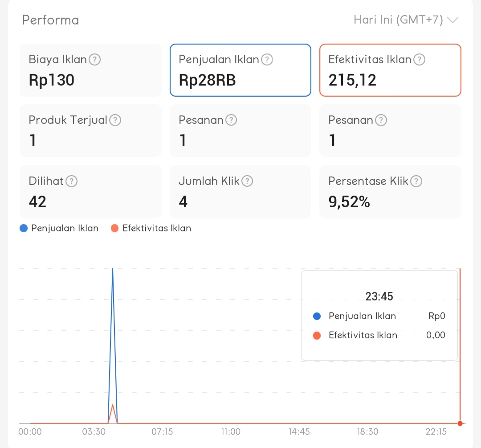Open help icon next to Jumlah Klik

coord(247,181)
